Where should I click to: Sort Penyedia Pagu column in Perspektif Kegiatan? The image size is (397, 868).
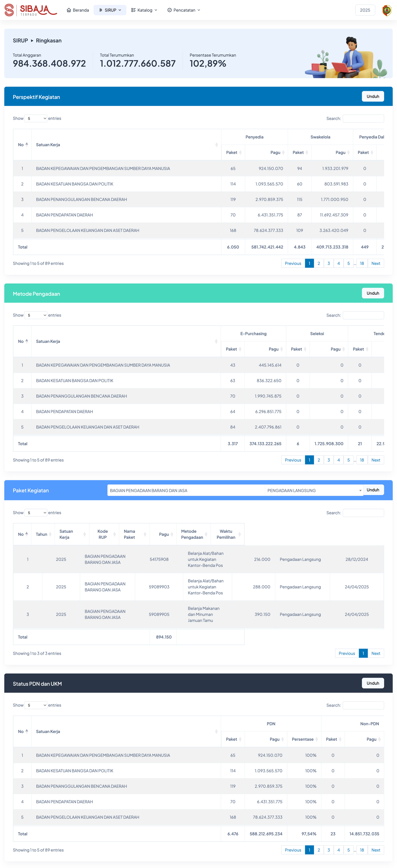tap(266, 152)
